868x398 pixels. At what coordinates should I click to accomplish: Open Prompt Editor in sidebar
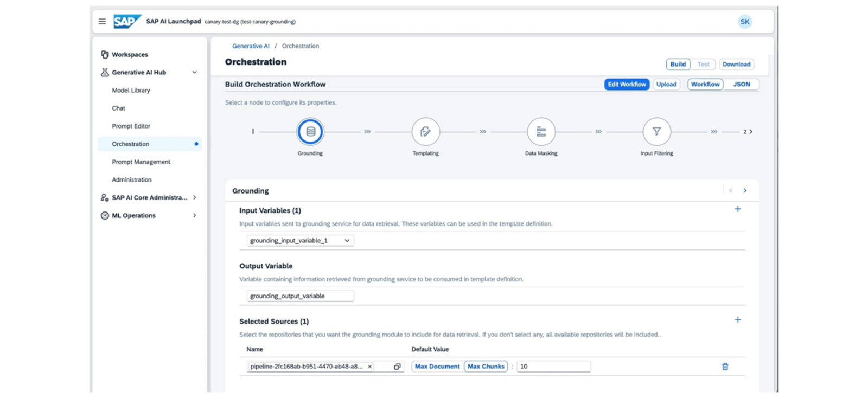[x=131, y=126]
